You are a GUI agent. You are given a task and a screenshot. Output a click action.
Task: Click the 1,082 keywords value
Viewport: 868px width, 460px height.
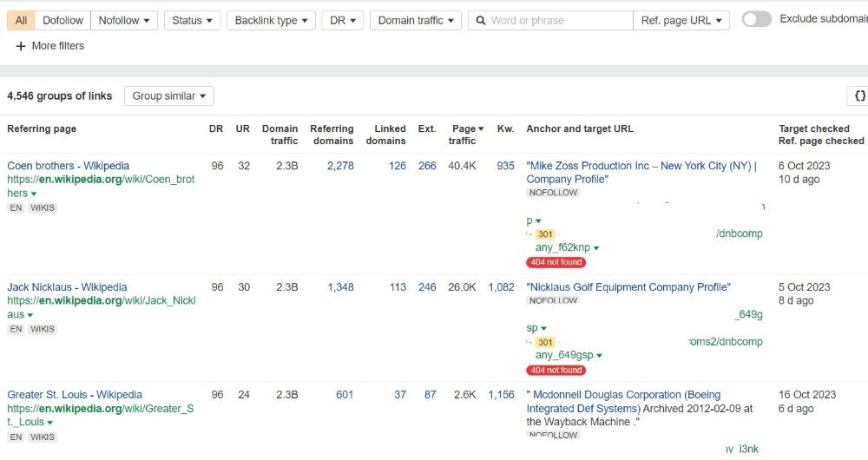point(501,286)
